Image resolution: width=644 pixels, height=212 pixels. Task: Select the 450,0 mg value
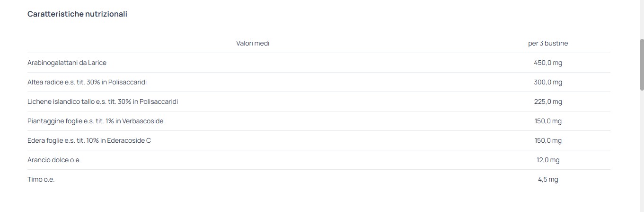point(548,63)
